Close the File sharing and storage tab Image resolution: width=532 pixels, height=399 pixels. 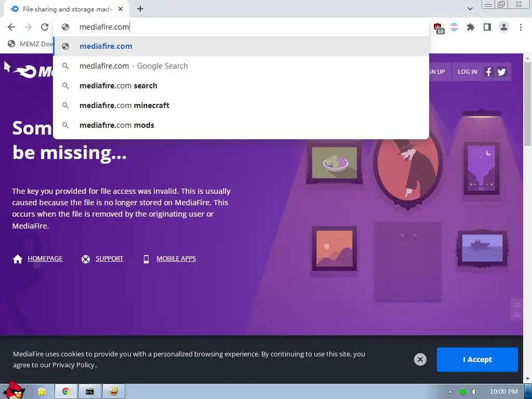tap(121, 9)
